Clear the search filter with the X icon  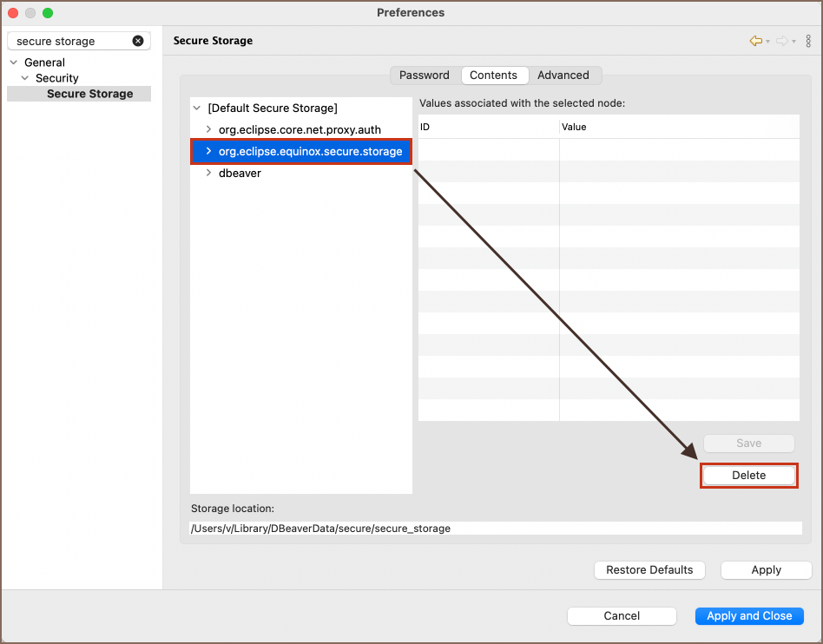(138, 41)
